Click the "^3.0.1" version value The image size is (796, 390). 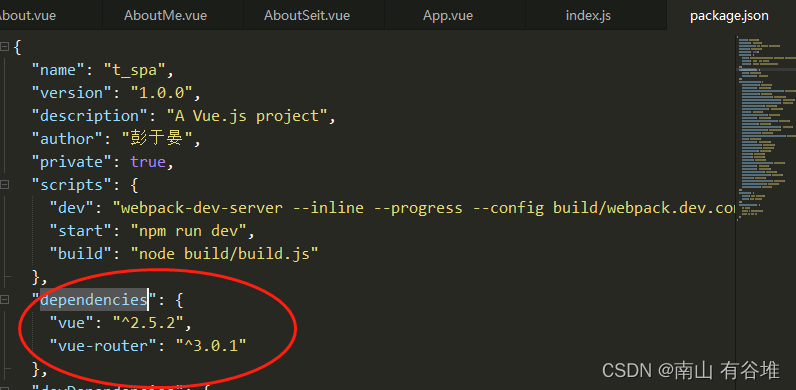[x=211, y=346]
